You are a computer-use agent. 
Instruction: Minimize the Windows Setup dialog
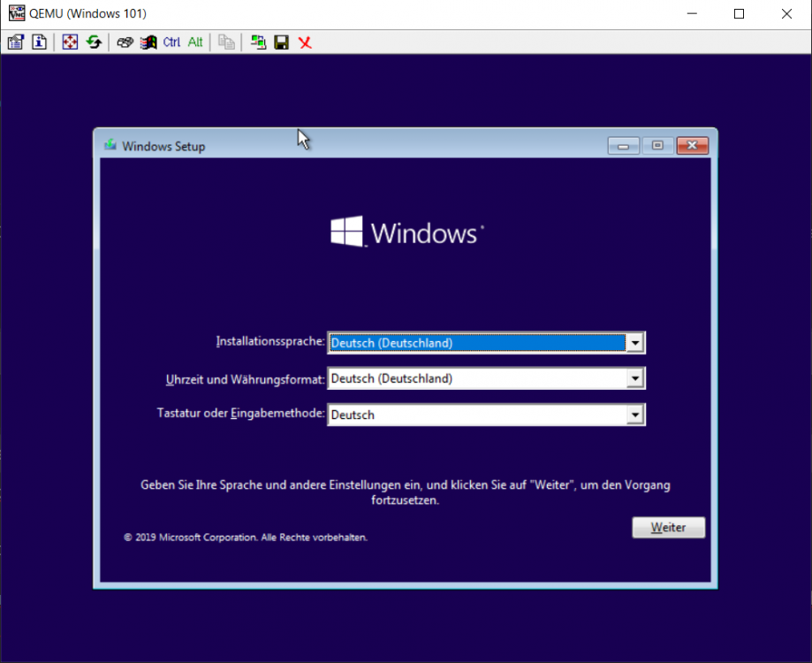(624, 146)
